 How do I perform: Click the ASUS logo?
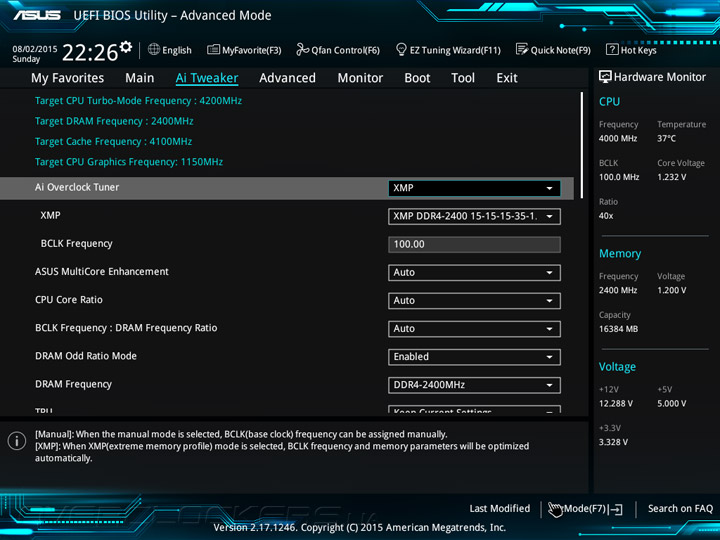click(37, 15)
